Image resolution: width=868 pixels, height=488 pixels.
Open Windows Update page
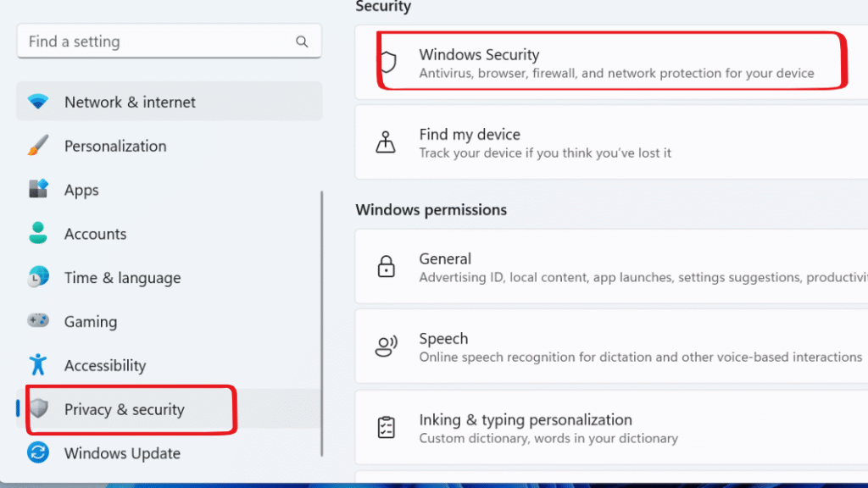click(x=169, y=452)
